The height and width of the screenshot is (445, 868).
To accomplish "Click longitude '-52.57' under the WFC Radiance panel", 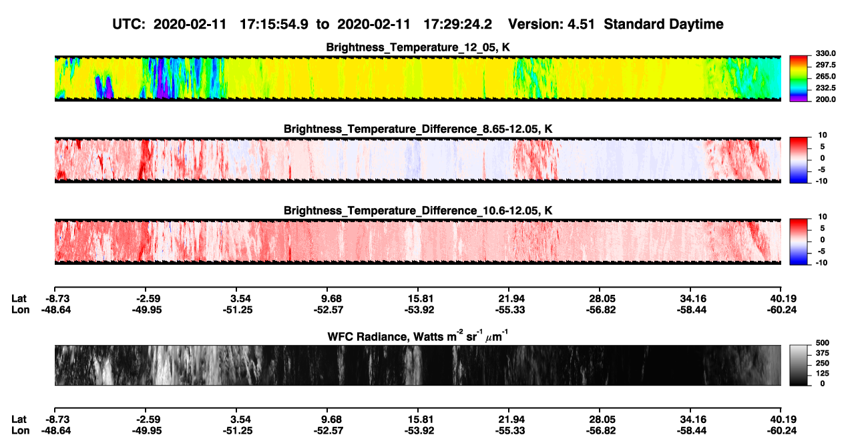I will coord(327,430).
